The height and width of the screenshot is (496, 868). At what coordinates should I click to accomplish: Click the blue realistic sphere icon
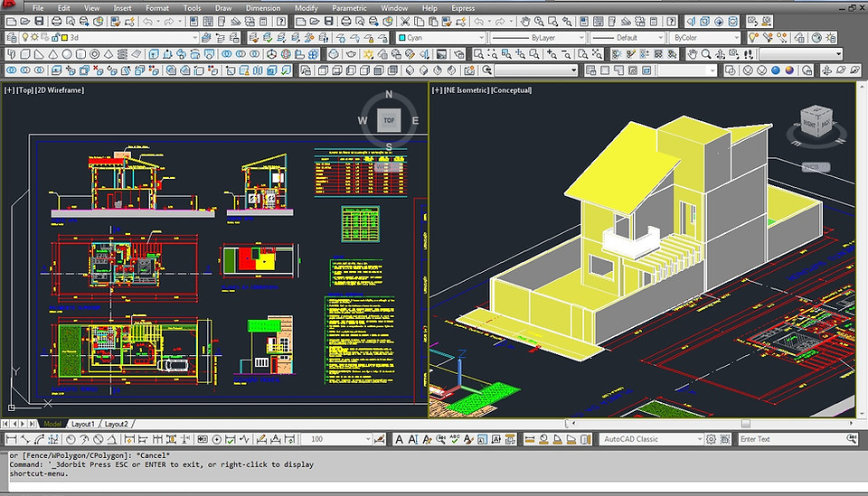(776, 70)
